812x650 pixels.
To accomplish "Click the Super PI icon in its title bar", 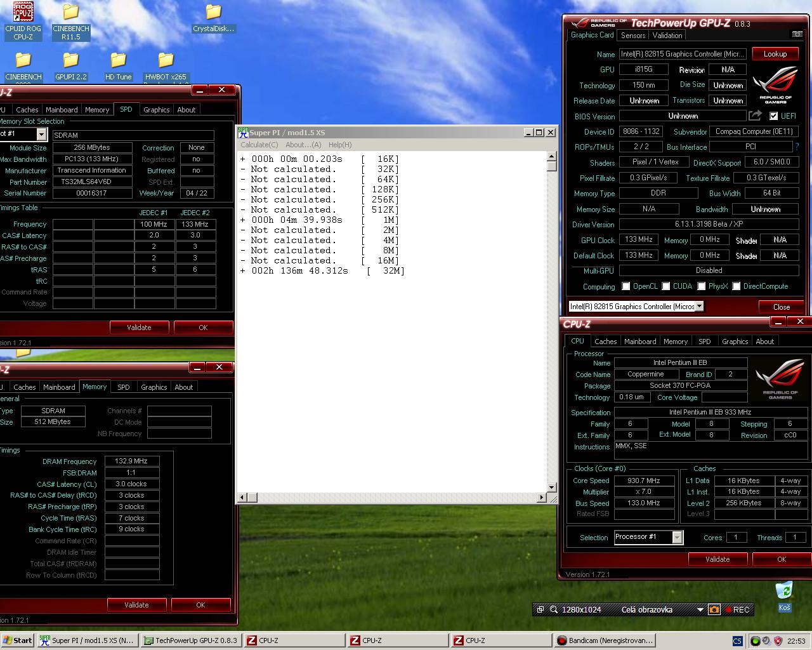I will coord(243,132).
